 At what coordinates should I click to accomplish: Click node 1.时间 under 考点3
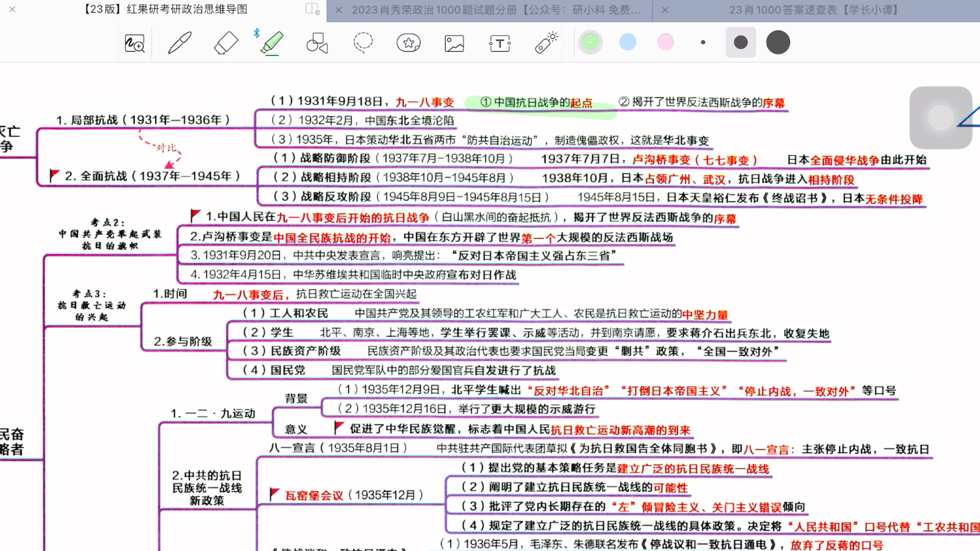[x=170, y=294]
